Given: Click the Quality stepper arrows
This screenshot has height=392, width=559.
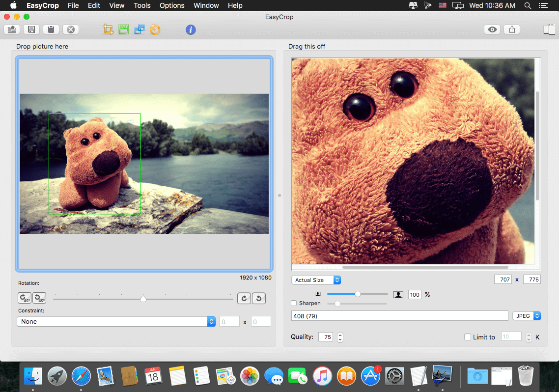Looking at the screenshot, I should coord(340,337).
